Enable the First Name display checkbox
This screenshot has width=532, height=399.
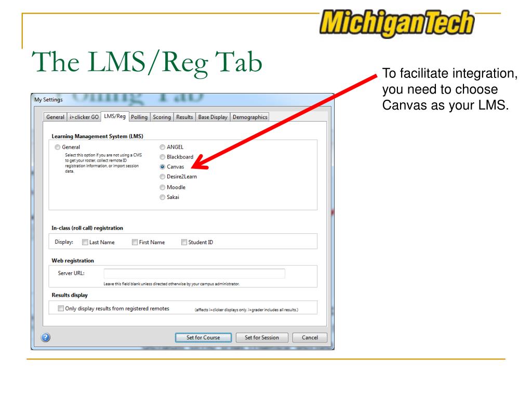click(x=135, y=242)
